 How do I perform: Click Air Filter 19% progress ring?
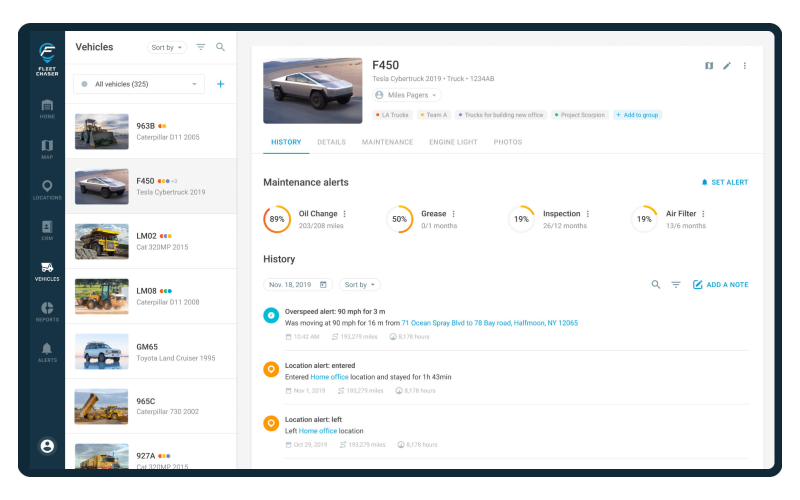(x=644, y=219)
